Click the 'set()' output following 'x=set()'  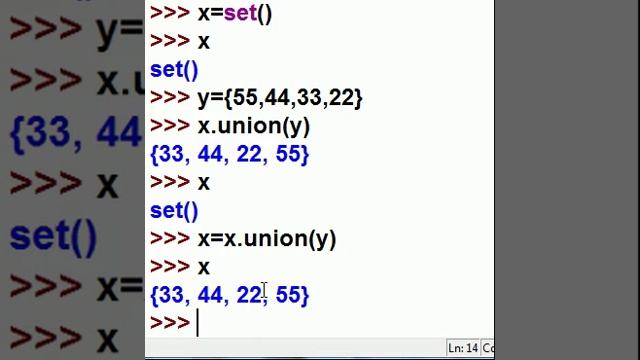(x=174, y=69)
